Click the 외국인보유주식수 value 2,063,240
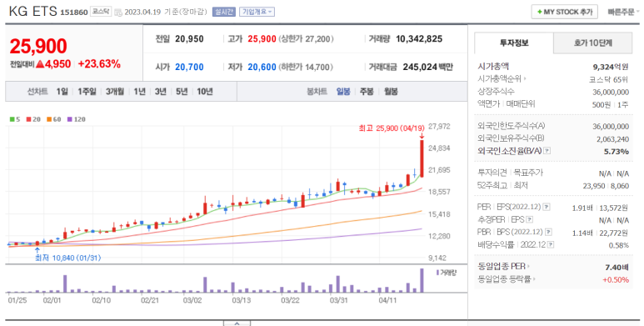Screen dimensions: 644x326 tap(612, 139)
